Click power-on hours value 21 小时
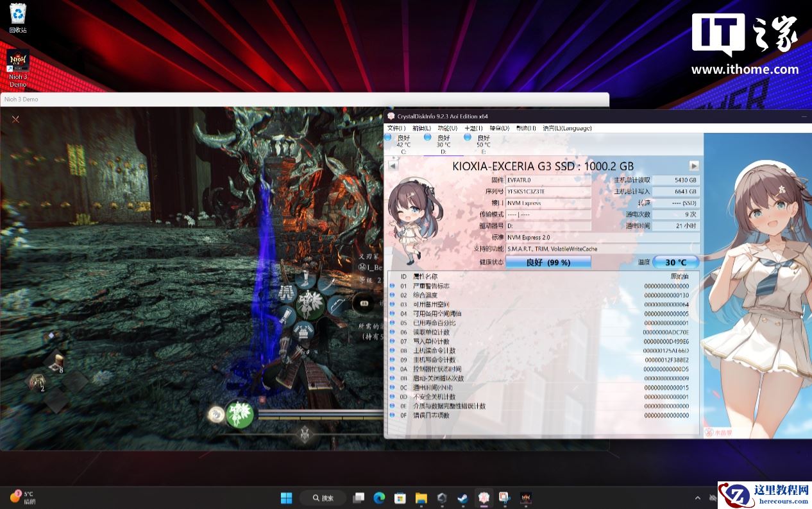 (x=676, y=226)
